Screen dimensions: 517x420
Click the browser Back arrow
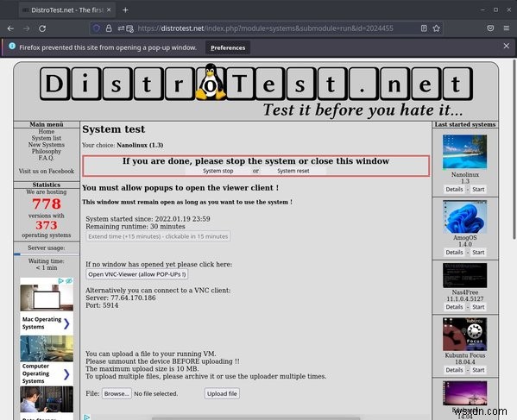(x=10, y=28)
